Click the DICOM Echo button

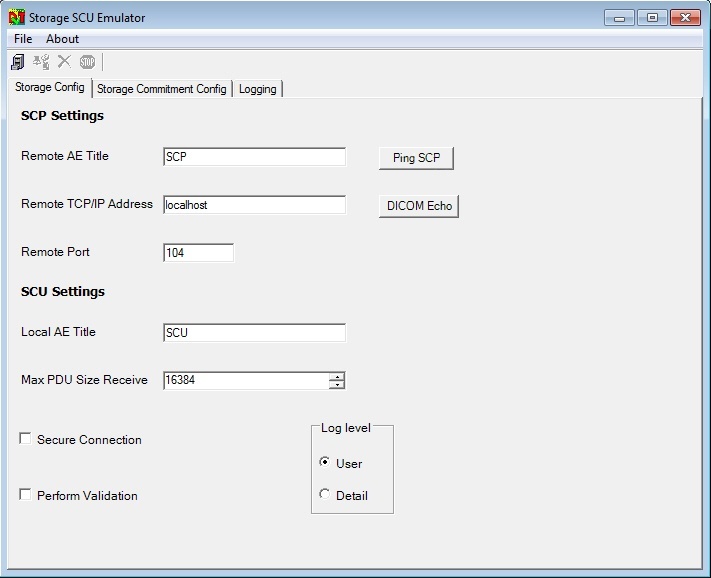(x=418, y=206)
